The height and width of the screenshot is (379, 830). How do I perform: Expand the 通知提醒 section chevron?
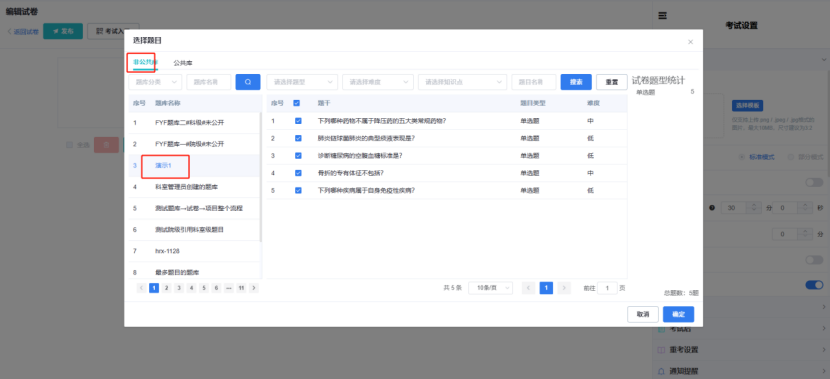[x=824, y=371]
